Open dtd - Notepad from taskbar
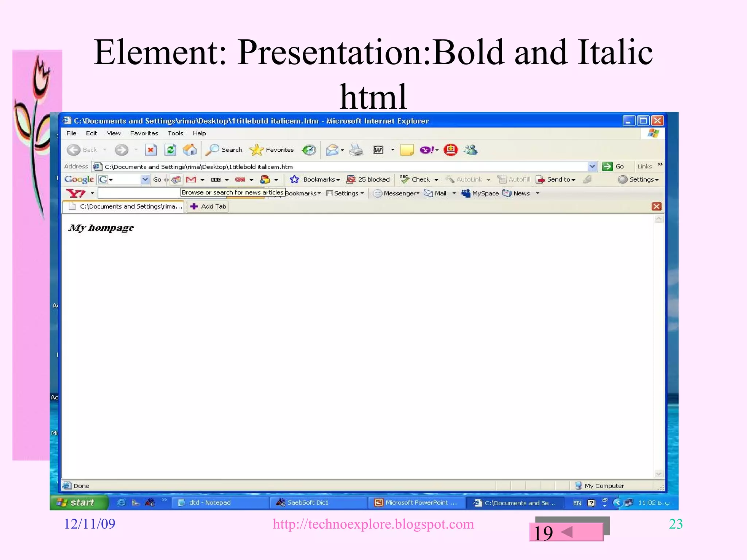 (x=210, y=502)
